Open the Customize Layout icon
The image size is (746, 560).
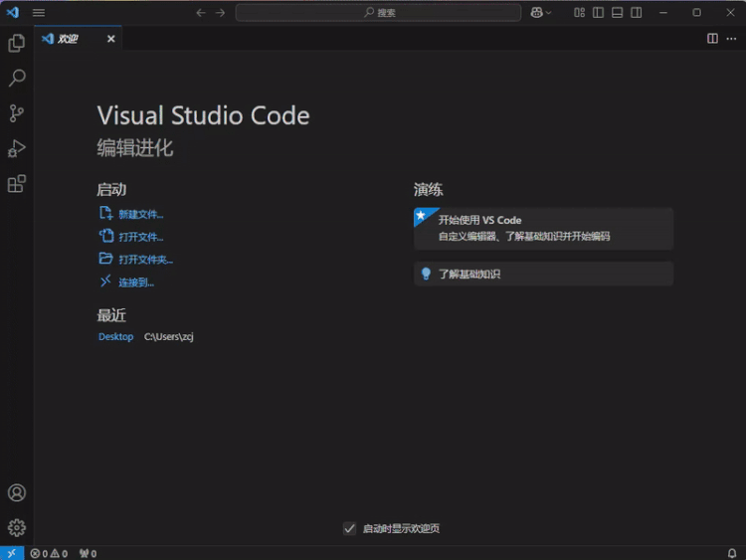[579, 13]
